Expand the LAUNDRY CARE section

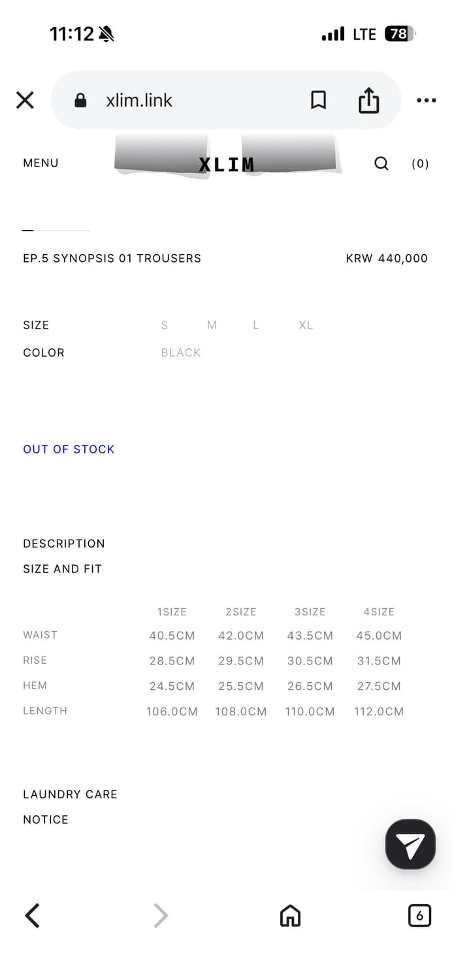point(70,794)
